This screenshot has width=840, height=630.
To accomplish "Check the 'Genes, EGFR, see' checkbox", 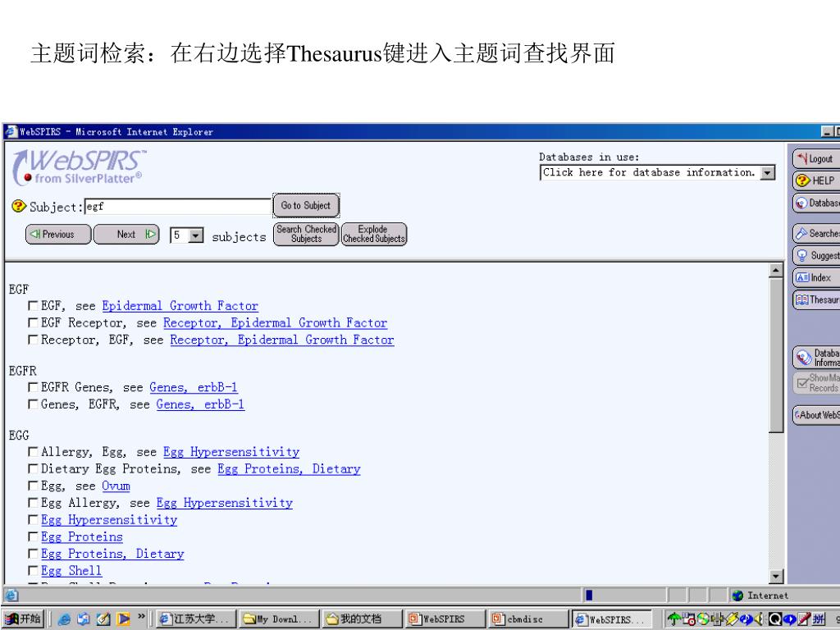I will click(x=33, y=404).
